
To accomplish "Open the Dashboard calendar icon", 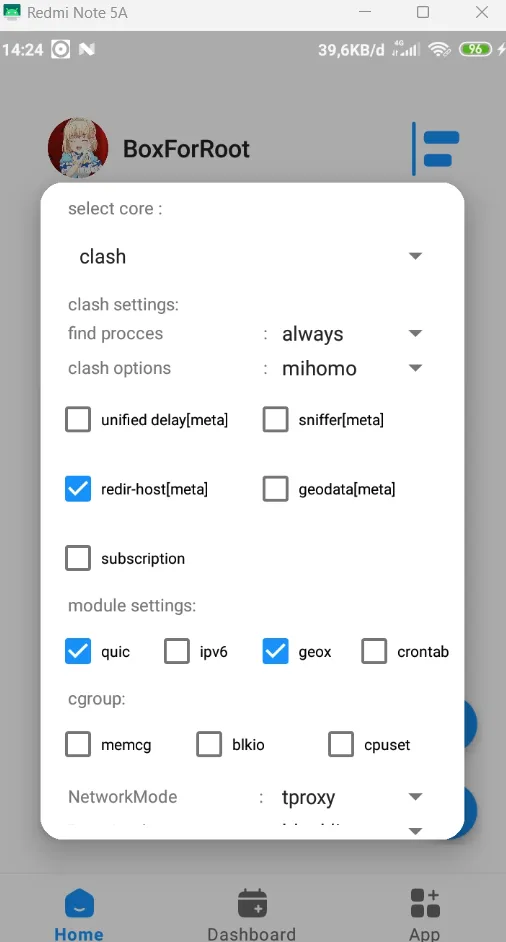I will pyautogui.click(x=252, y=903).
